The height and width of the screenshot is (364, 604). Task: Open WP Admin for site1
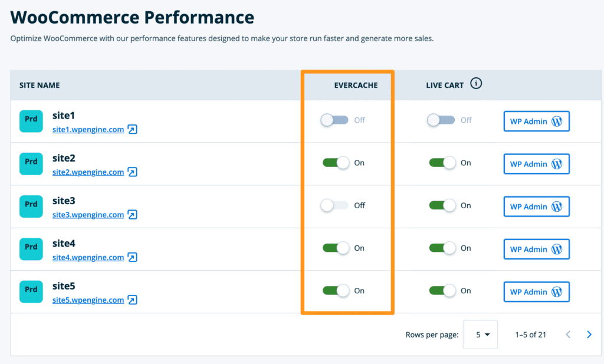tap(536, 122)
